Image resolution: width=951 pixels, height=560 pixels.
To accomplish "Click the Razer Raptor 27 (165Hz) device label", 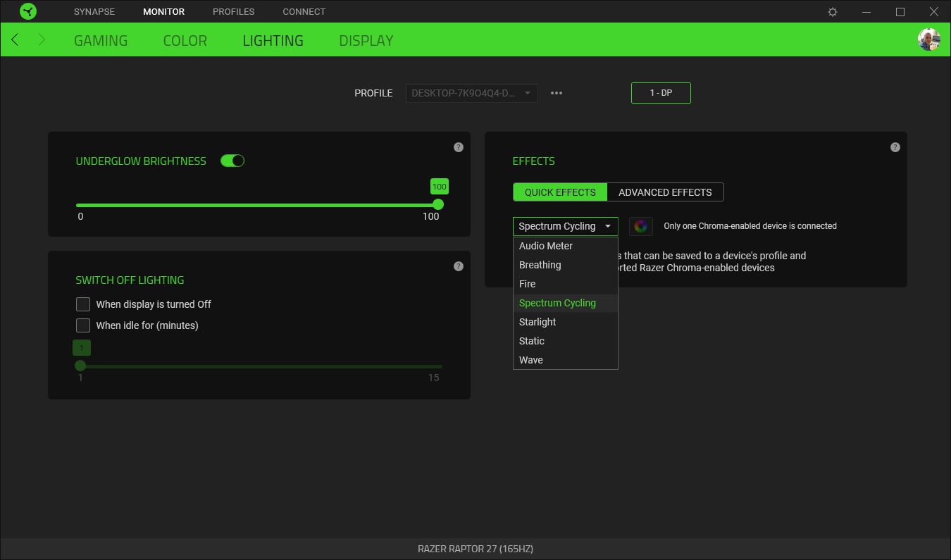I will pyautogui.click(x=475, y=549).
